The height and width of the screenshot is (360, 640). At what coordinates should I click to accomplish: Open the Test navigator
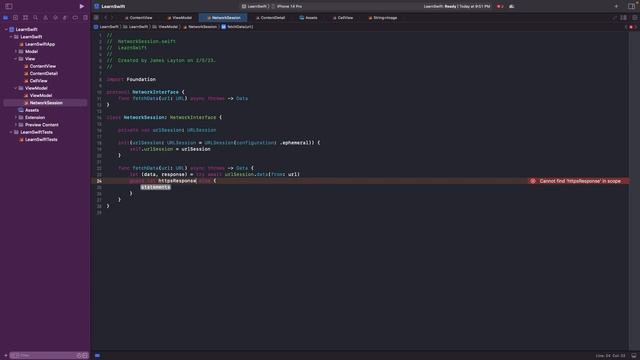pyautogui.click(x=56, y=18)
